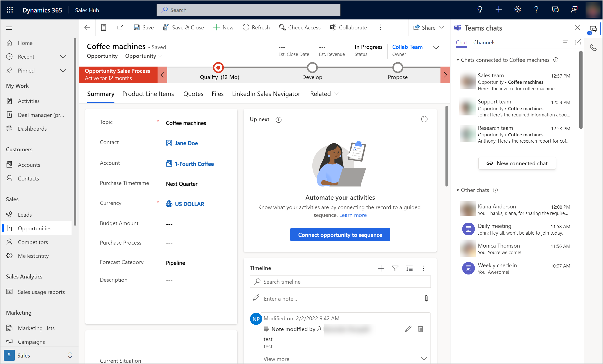The height and width of the screenshot is (364, 603).
Task: Click the Collaborate icon in toolbar
Action: pos(334,27)
